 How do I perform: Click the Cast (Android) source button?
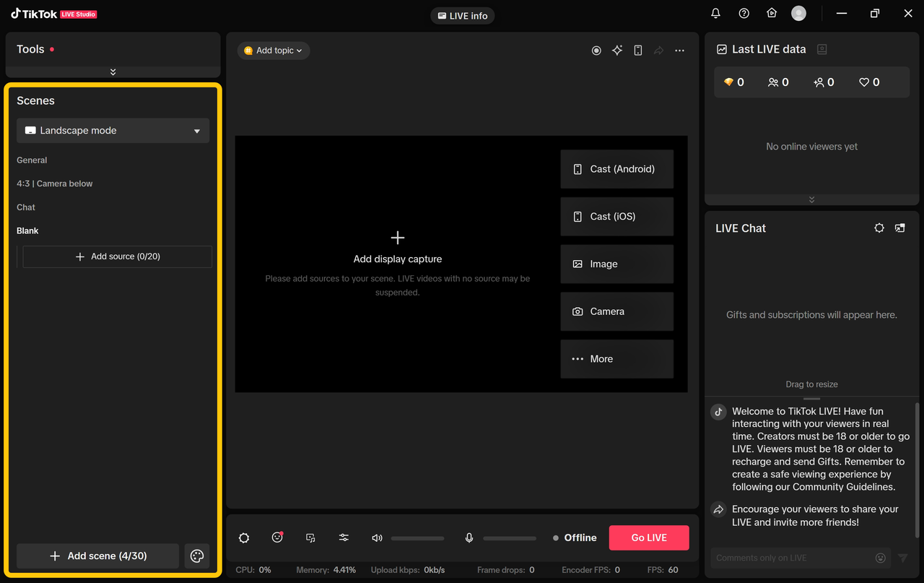(616, 169)
